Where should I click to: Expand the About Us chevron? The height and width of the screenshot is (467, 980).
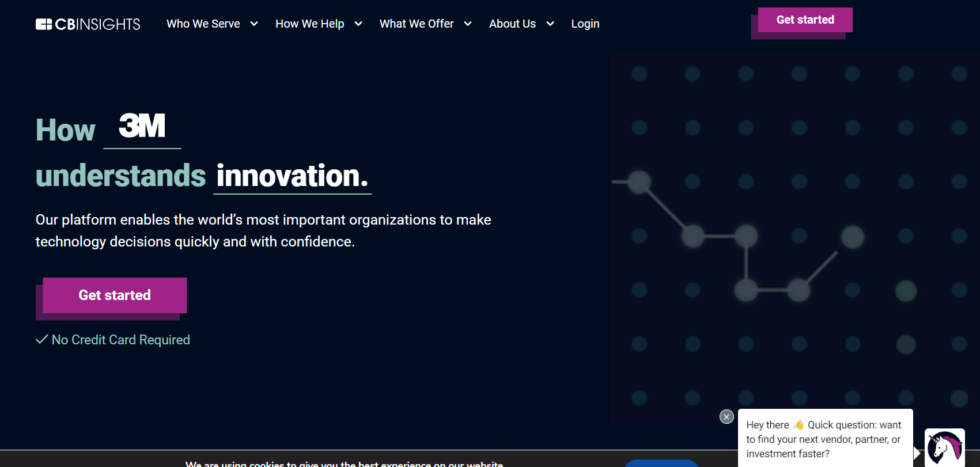click(x=550, y=24)
